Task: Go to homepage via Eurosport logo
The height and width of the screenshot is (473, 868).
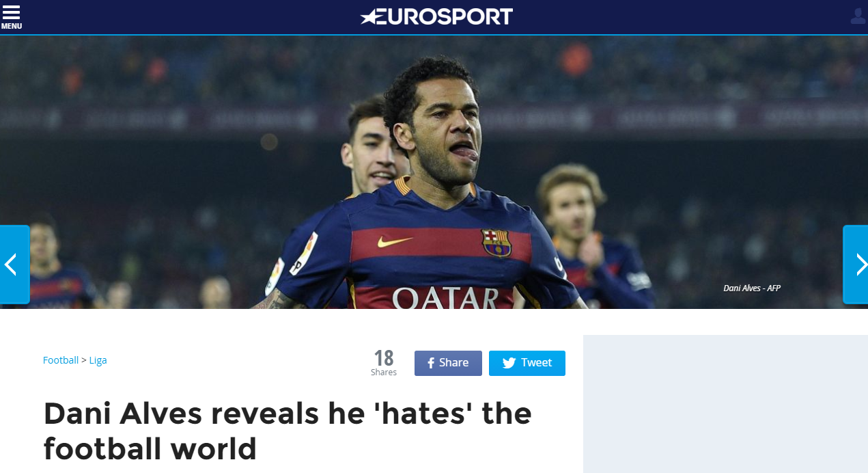Action: pos(436,16)
